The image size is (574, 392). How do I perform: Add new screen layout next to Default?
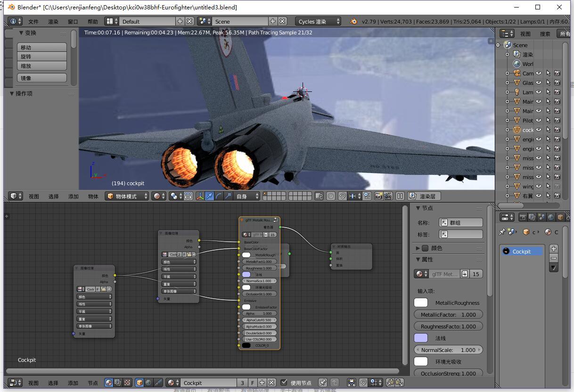pyautogui.click(x=180, y=21)
